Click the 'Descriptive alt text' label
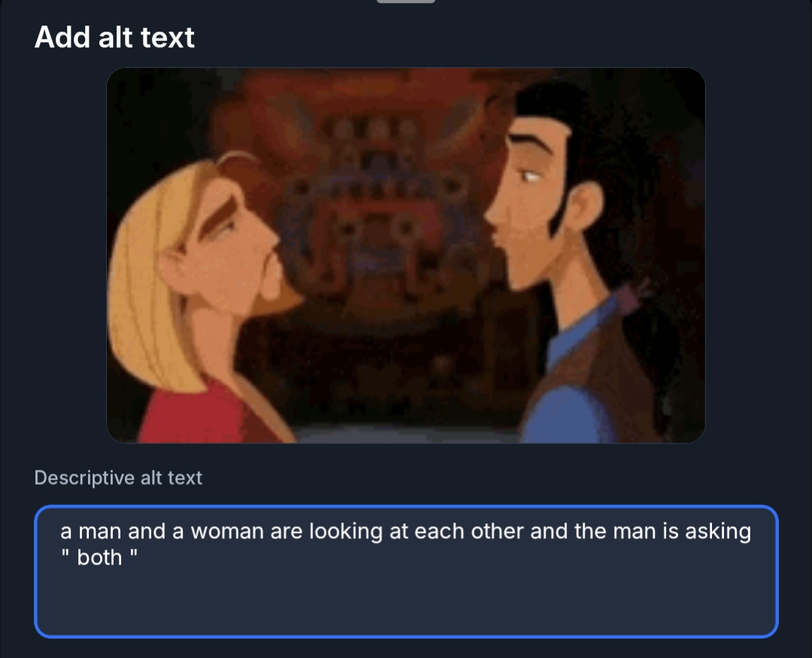812x658 pixels. (118, 478)
